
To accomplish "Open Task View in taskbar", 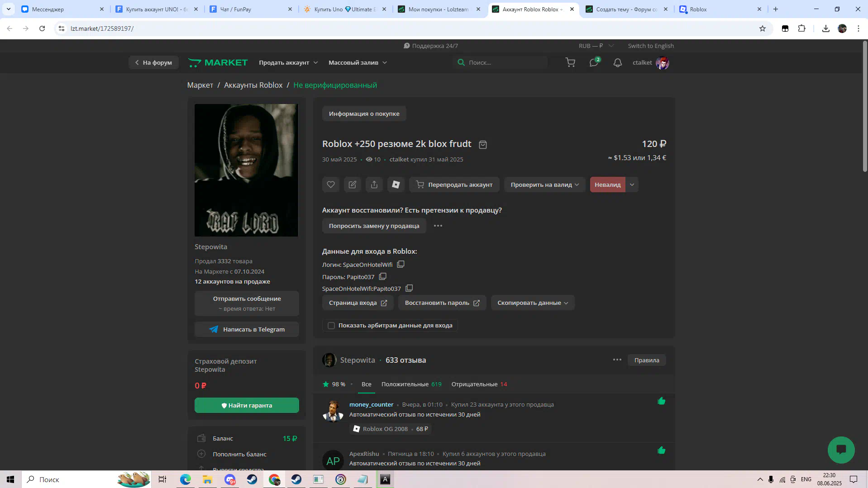I will point(162,479).
